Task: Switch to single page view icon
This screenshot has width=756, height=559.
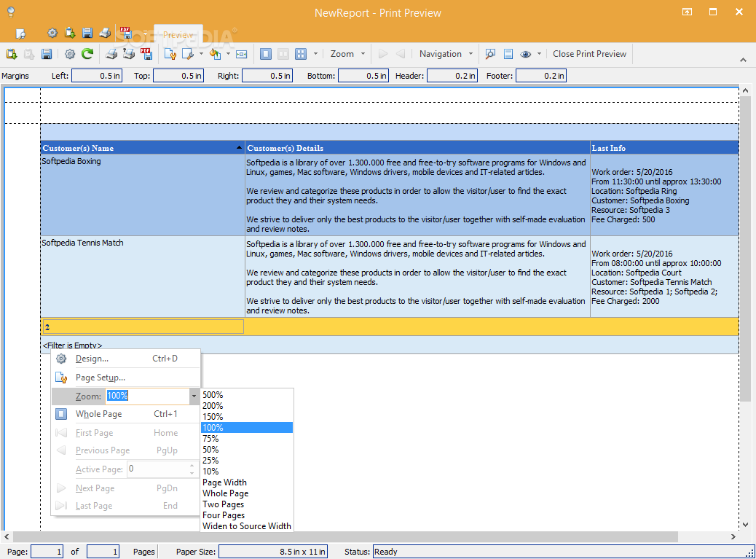Action: (266, 54)
